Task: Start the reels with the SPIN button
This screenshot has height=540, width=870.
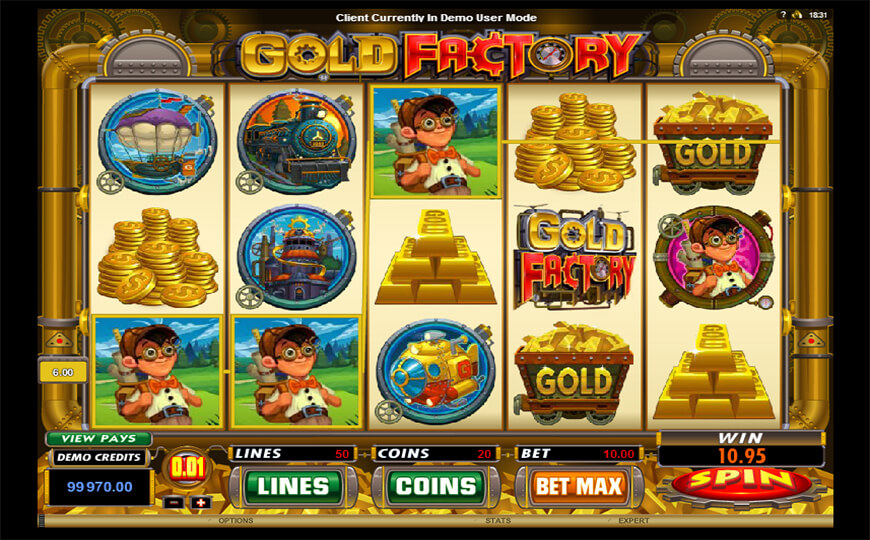Action: (x=741, y=483)
